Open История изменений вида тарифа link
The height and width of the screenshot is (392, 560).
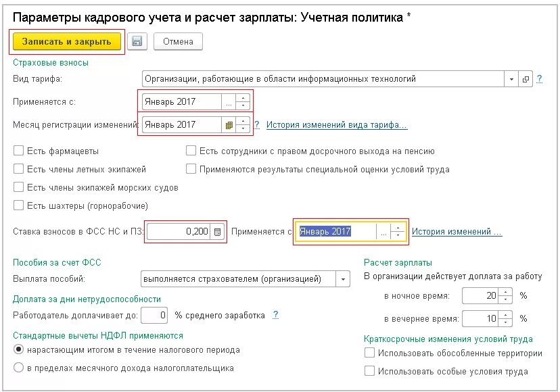point(337,125)
